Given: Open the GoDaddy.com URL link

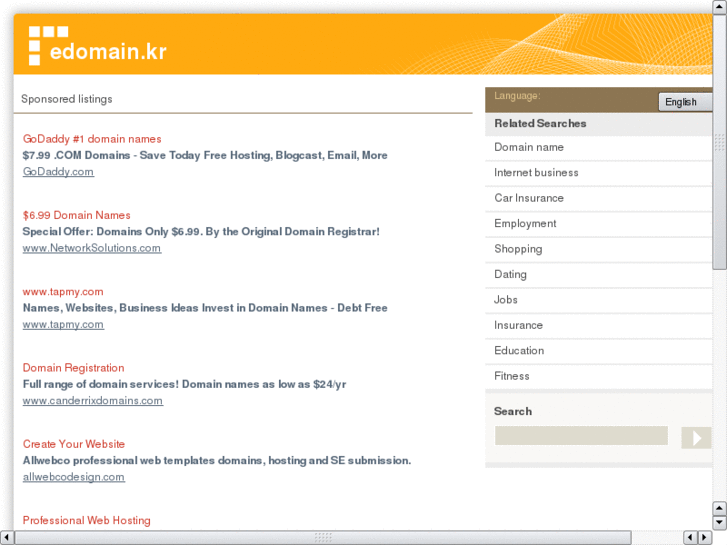Looking at the screenshot, I should (58, 172).
